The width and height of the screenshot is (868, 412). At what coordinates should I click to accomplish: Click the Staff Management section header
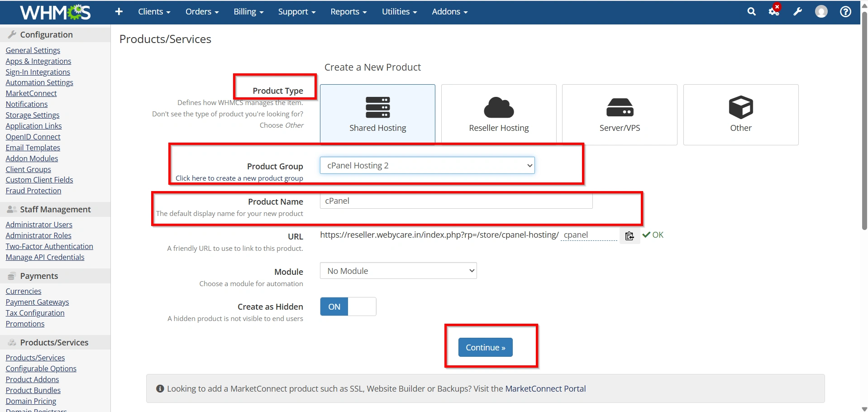55,209
